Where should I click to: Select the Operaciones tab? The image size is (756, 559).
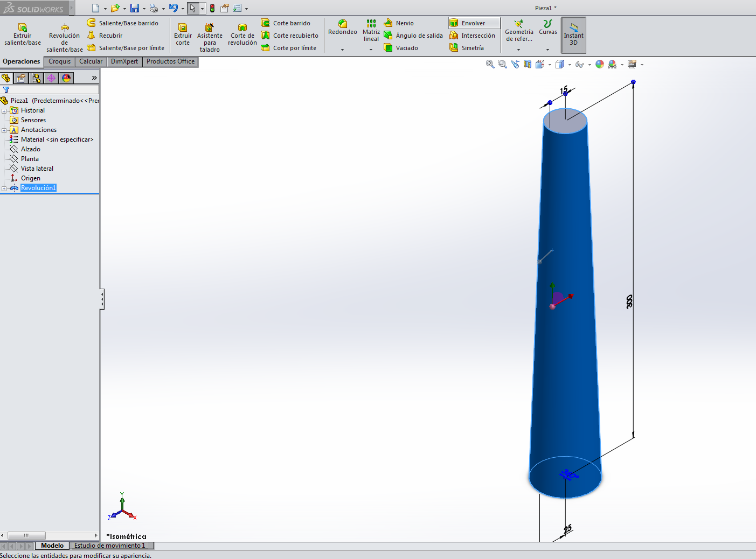(x=22, y=61)
